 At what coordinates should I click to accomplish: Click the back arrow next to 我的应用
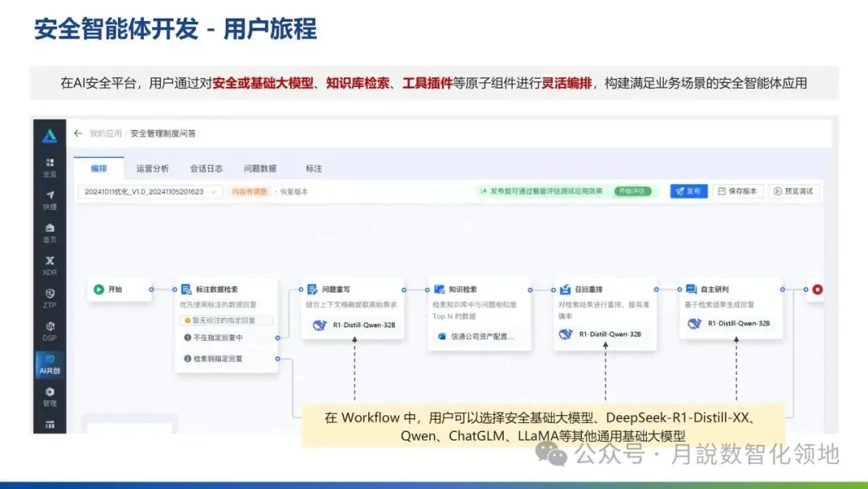(78, 134)
